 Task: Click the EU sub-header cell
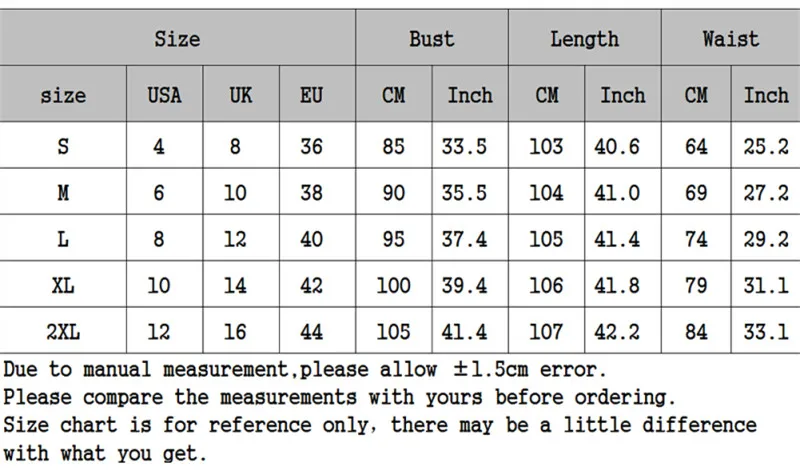[311, 96]
